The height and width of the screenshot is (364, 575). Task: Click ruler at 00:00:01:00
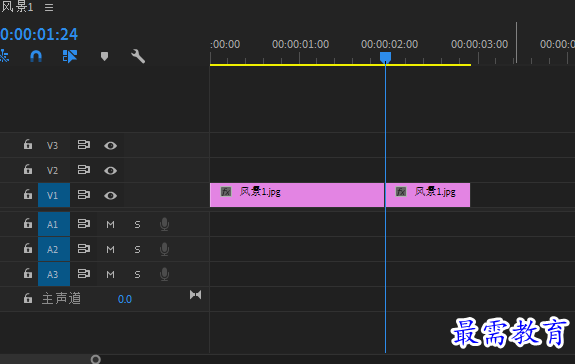pos(300,44)
